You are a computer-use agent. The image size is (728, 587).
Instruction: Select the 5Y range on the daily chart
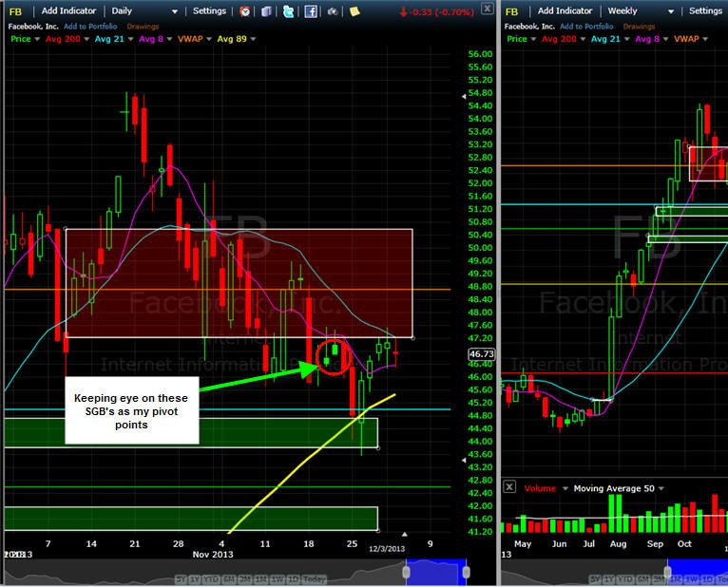[182, 579]
